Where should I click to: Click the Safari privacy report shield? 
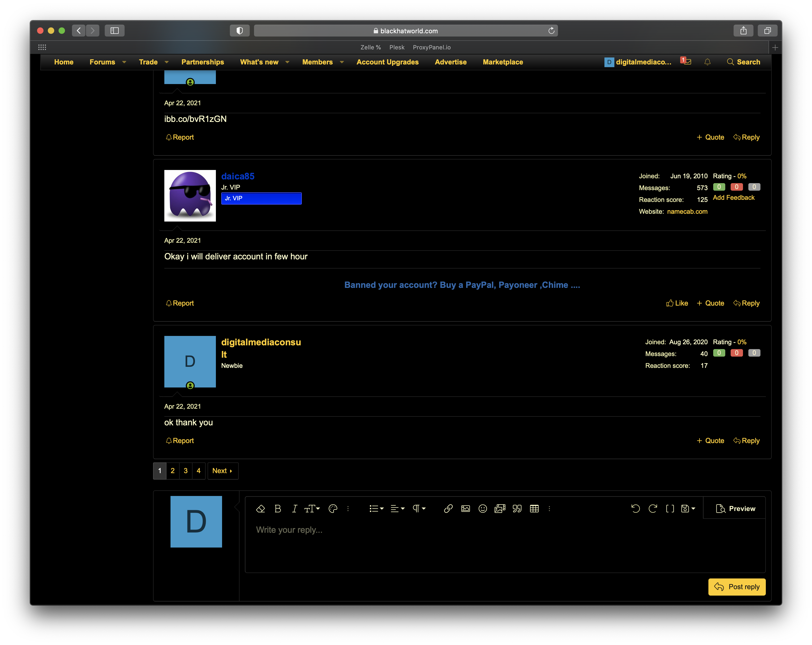[x=240, y=31]
